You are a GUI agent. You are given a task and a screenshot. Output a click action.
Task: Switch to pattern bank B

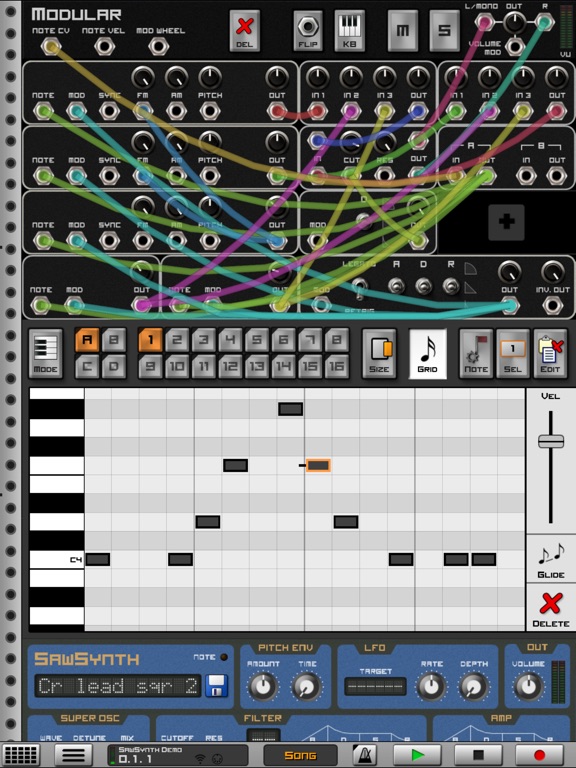[114, 340]
